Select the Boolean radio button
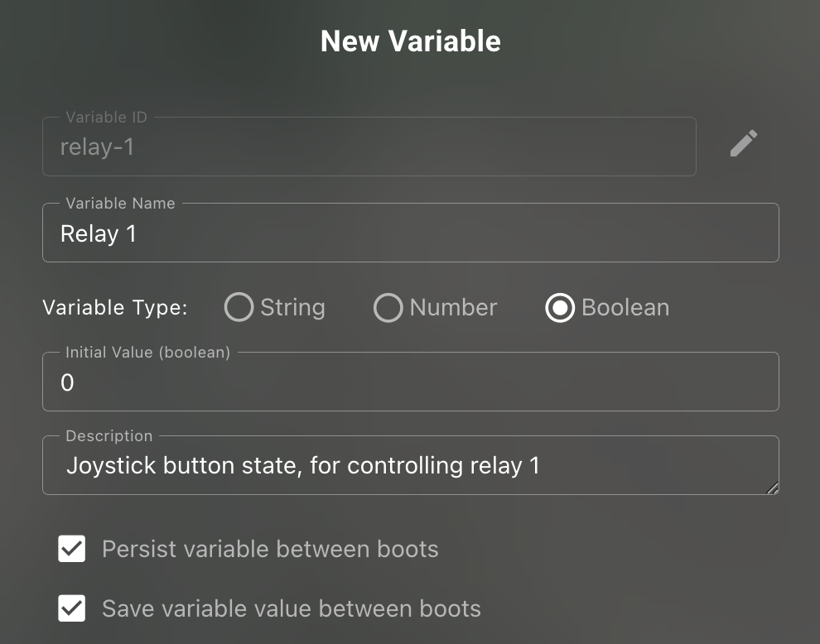 560,308
